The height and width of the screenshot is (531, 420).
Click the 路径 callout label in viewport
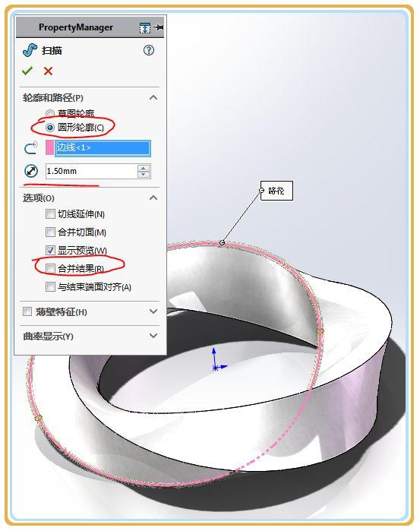pyautogui.click(x=276, y=191)
